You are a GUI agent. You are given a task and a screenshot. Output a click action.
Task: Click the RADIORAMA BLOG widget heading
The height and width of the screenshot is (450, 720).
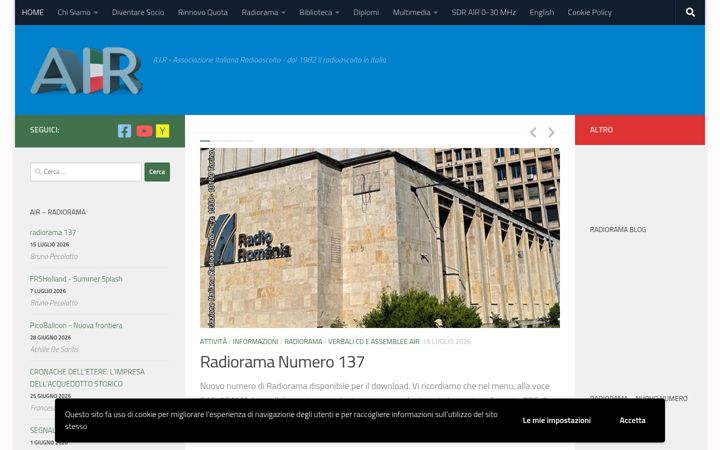618,230
